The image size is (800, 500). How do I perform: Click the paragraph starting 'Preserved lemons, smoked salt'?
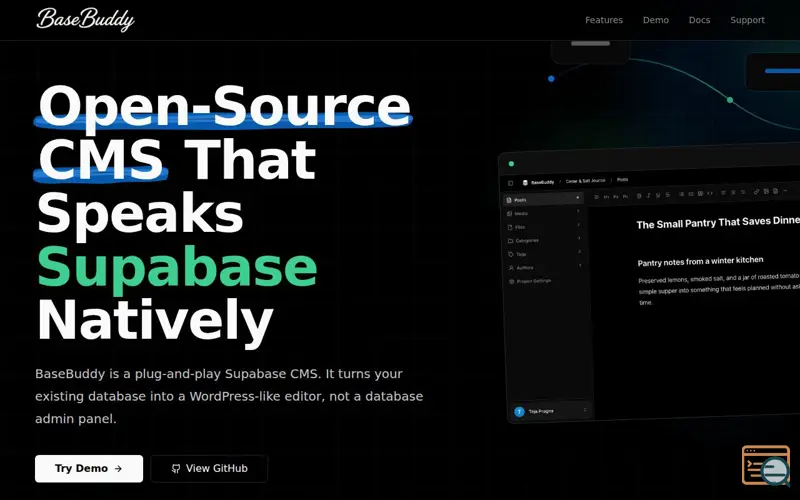tap(719, 289)
